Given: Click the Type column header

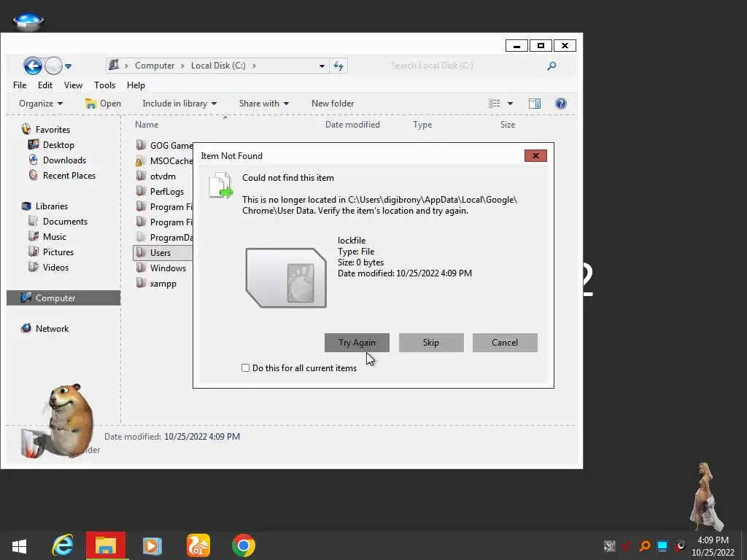Looking at the screenshot, I should tap(422, 124).
